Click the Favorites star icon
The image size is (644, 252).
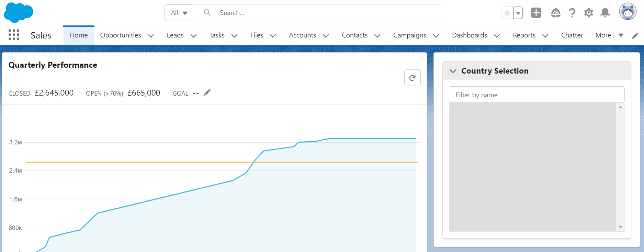coord(507,13)
